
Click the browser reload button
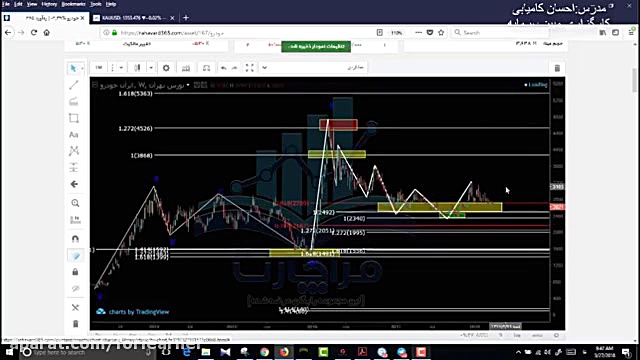[34, 33]
